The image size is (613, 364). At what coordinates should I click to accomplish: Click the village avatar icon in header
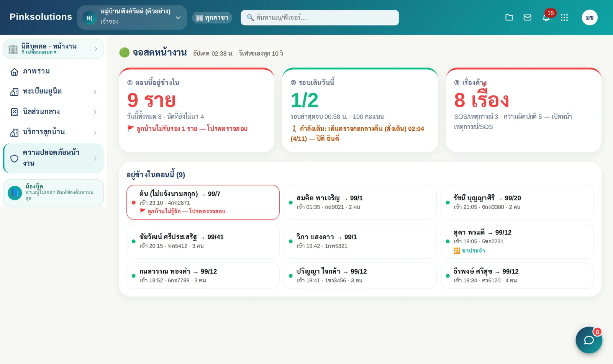pos(90,18)
